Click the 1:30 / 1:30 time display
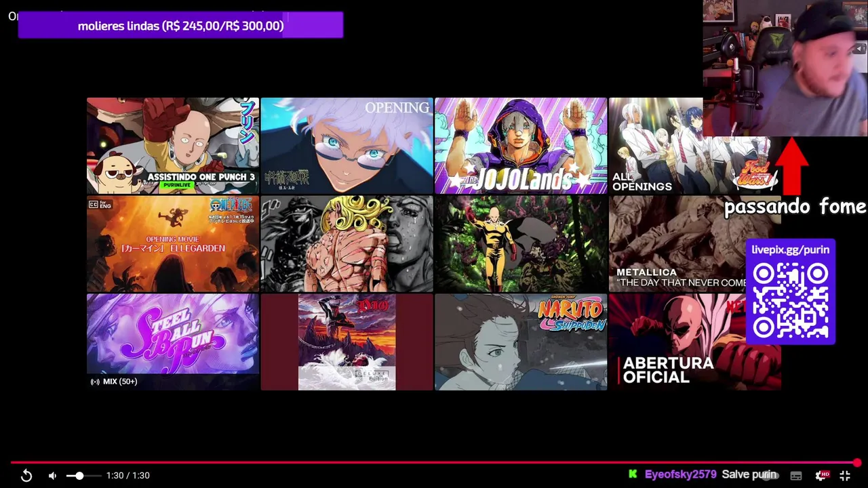 pyautogui.click(x=127, y=476)
